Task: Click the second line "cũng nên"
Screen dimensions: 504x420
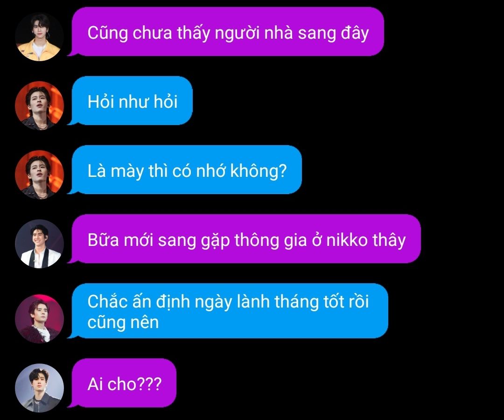Action: 123,322
